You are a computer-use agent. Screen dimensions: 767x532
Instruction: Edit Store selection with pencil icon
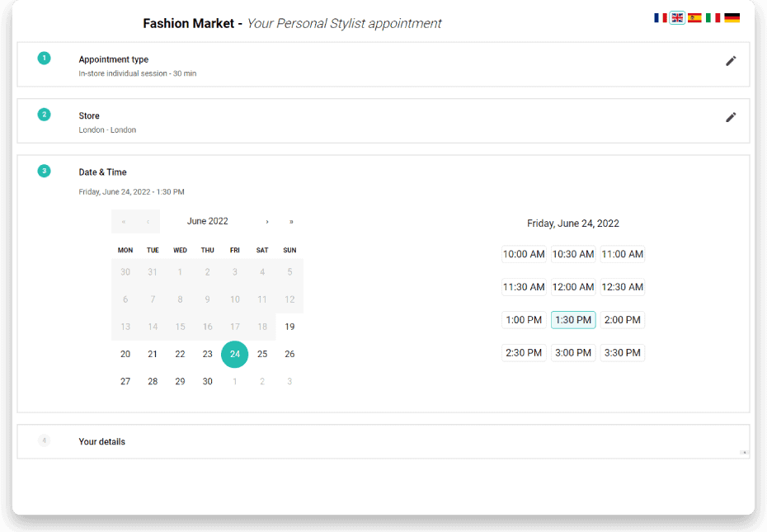[731, 117]
